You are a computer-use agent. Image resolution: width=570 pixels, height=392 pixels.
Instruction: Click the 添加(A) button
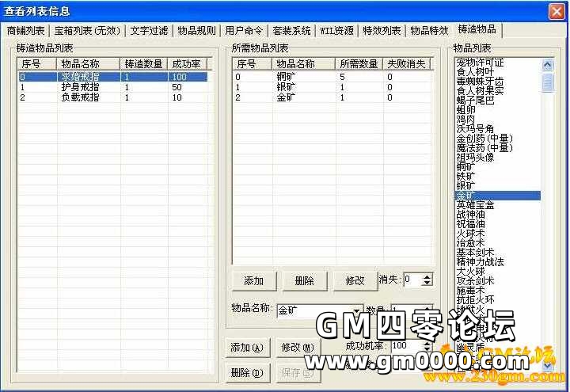(x=245, y=348)
